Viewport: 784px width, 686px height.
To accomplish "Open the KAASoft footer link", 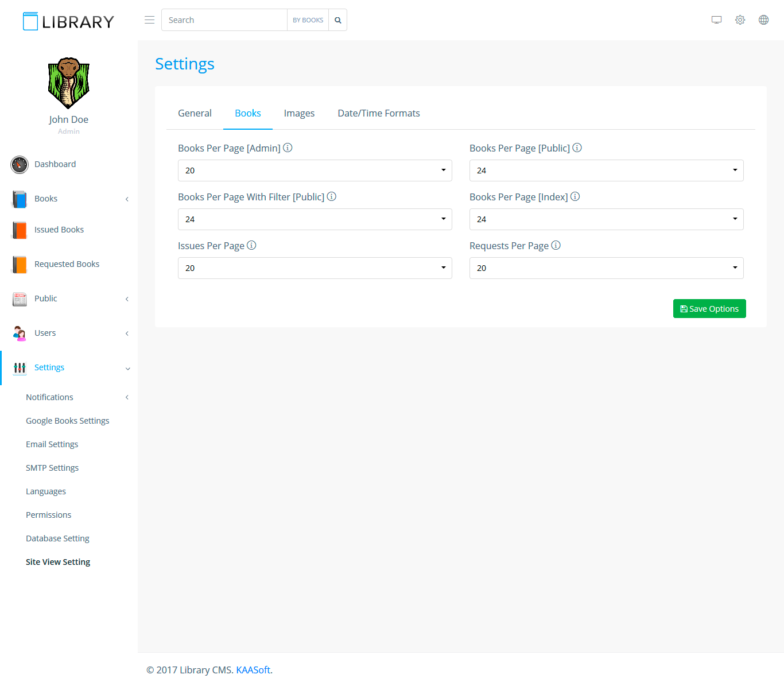I will click(253, 670).
